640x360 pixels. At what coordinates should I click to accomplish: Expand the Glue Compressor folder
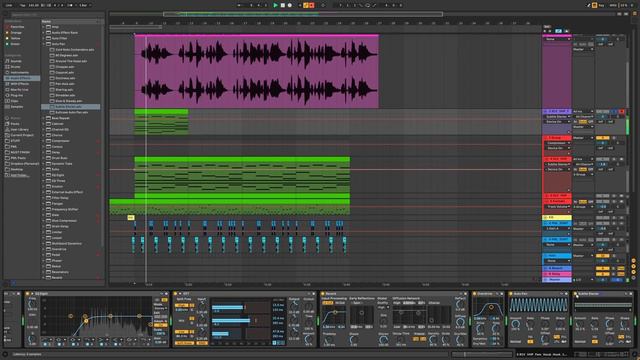point(43,221)
